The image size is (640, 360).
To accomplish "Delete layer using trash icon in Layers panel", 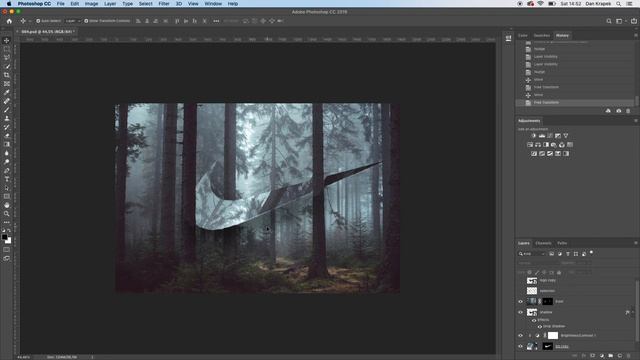I will click(629, 356).
